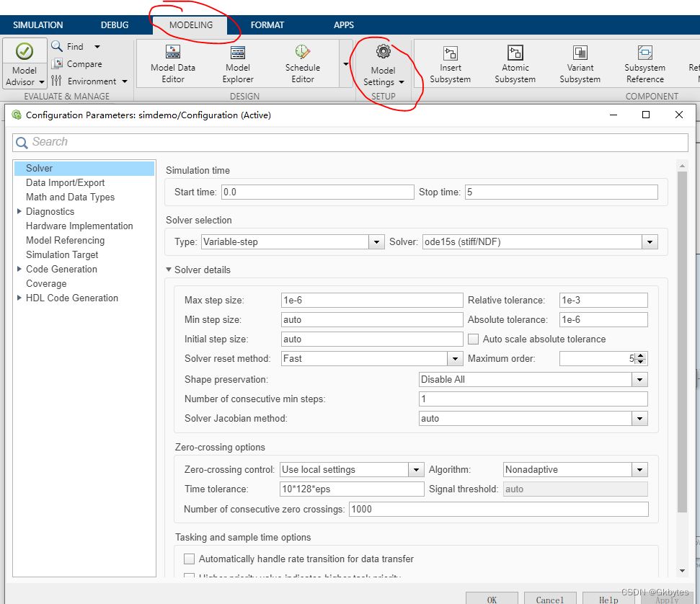Add a Subsystem Reference

coord(645,64)
